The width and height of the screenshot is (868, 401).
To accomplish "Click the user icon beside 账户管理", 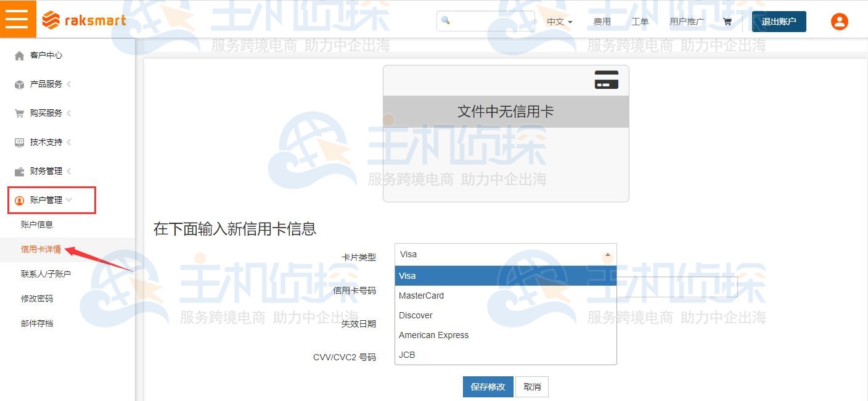I will (19, 200).
